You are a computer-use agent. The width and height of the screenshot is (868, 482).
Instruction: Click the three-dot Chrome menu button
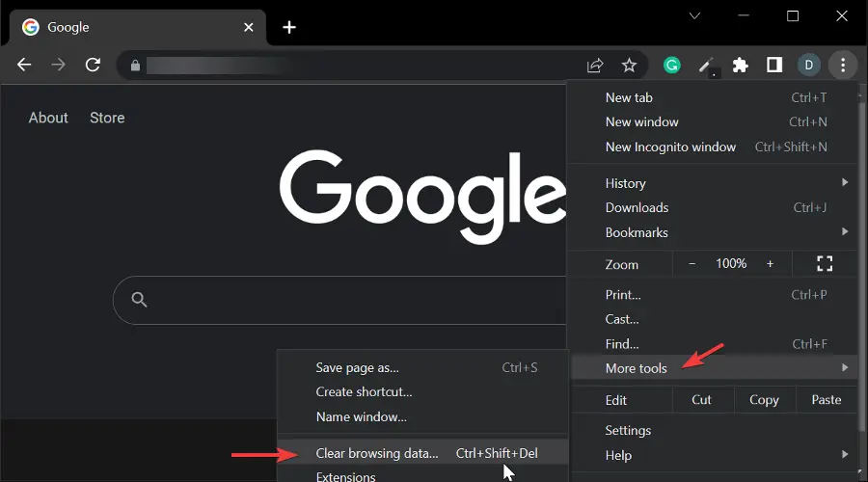point(843,66)
